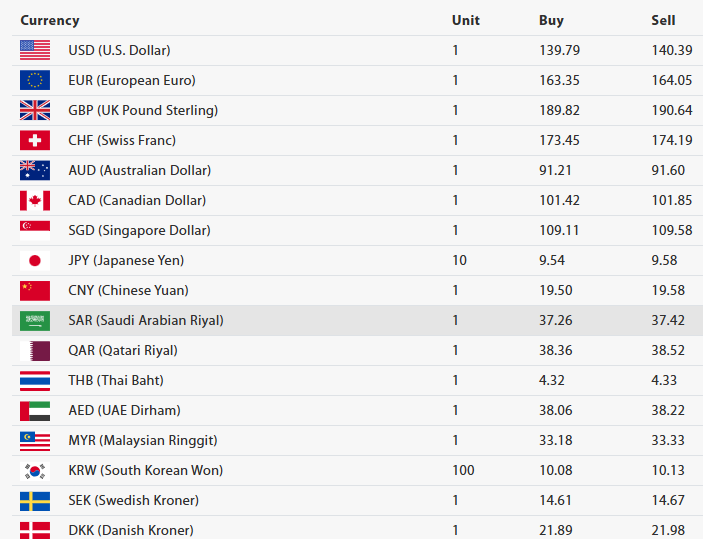
Task: Click the Japanese flag icon
Action: click(35, 260)
